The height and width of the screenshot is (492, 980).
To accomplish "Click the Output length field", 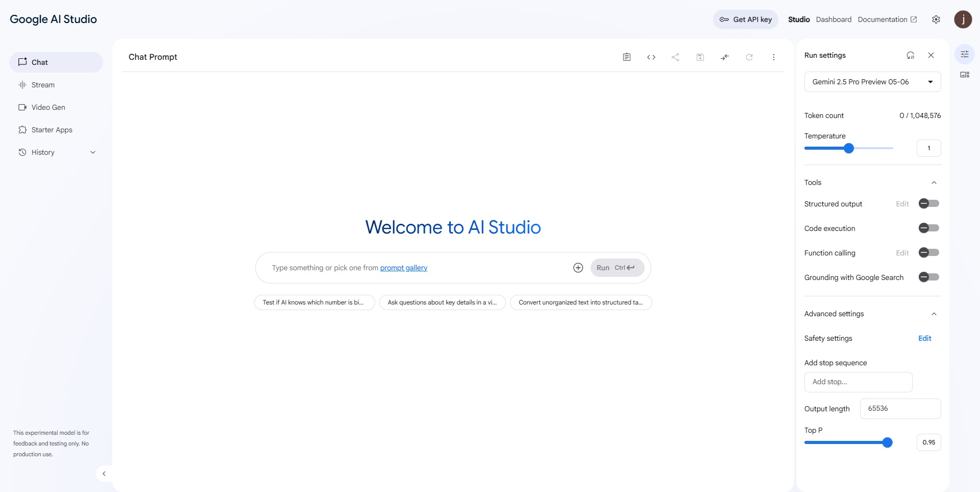I will pyautogui.click(x=900, y=409).
